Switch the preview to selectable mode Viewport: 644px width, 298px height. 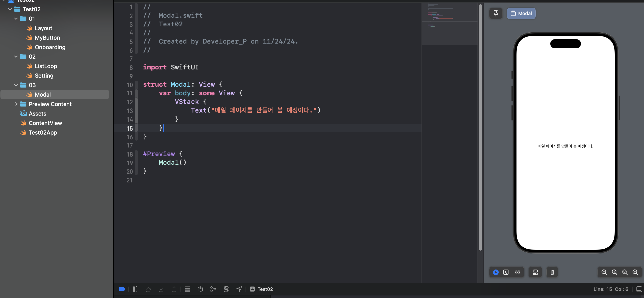click(x=506, y=272)
